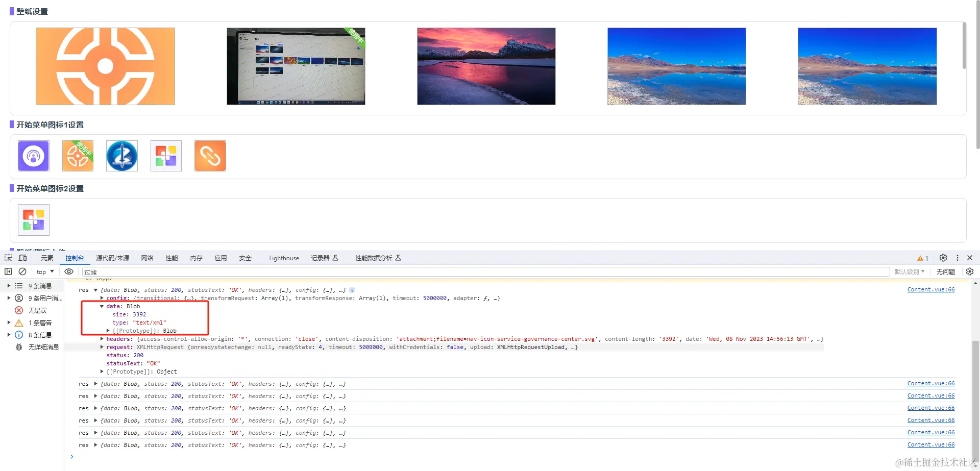Collapse the data: Blob property
Viewport: 980px width, 471px height.
[x=102, y=306]
